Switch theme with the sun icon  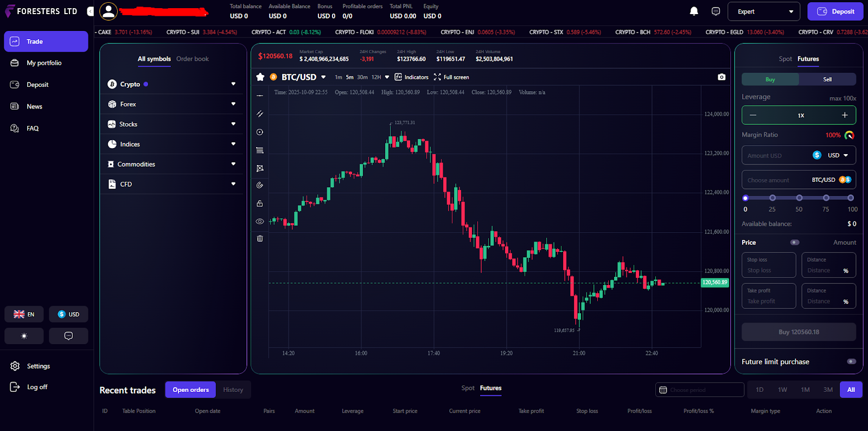[24, 336]
